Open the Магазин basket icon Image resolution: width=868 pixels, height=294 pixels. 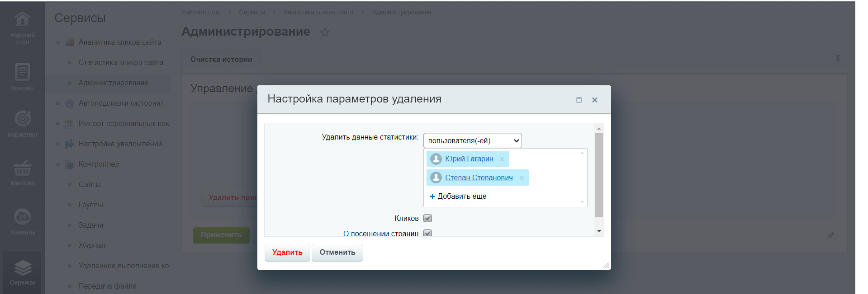[x=23, y=168]
